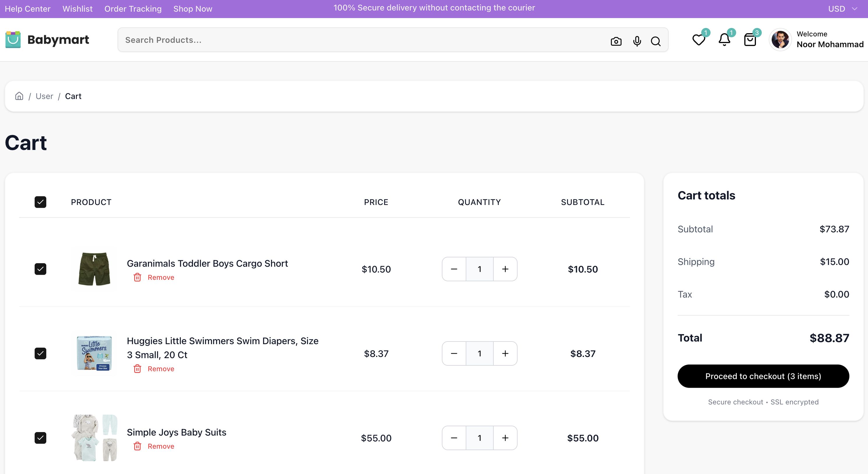Image resolution: width=868 pixels, height=474 pixels.
Task: Open the Help Center menu link
Action: click(x=28, y=9)
